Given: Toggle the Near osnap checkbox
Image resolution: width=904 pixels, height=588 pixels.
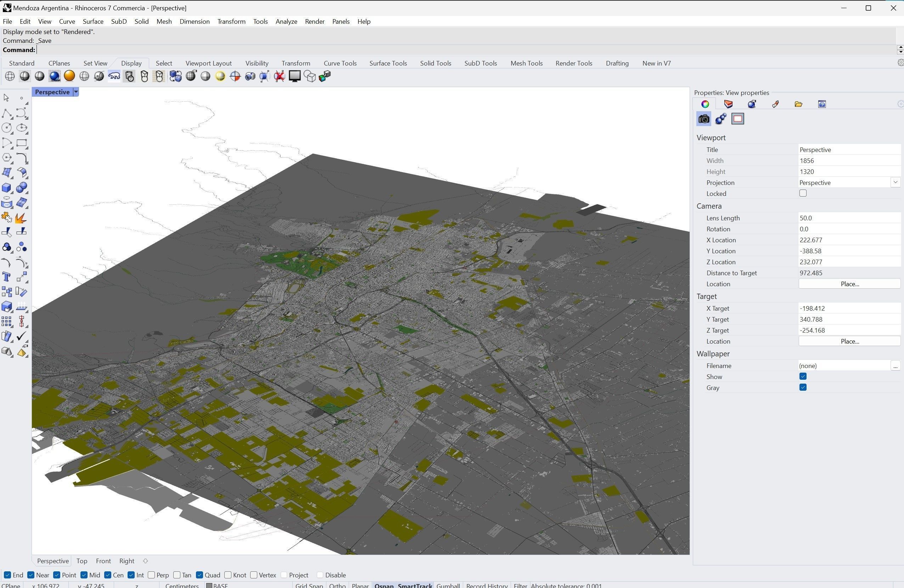Looking at the screenshot, I should 31,575.
